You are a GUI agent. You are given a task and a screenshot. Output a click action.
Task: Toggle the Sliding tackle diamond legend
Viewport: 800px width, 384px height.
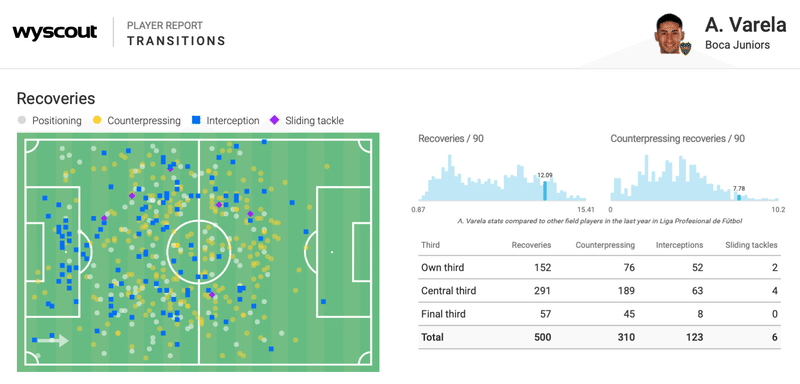click(x=274, y=121)
